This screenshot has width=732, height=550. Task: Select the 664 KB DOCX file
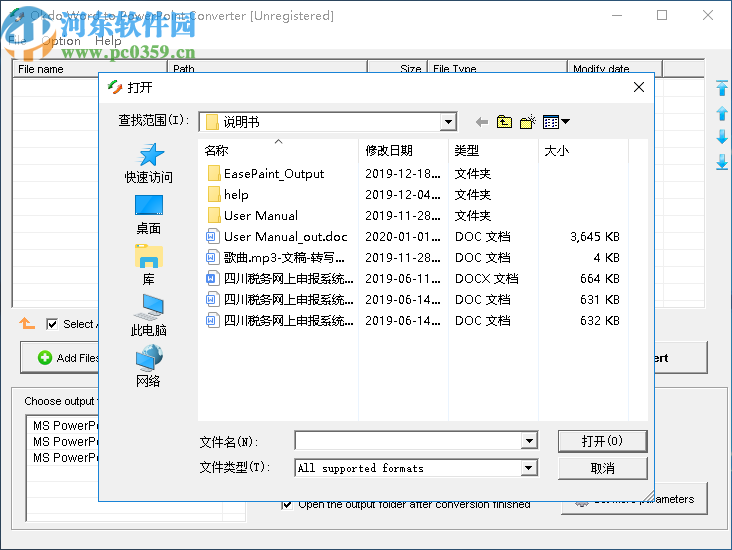click(280, 279)
